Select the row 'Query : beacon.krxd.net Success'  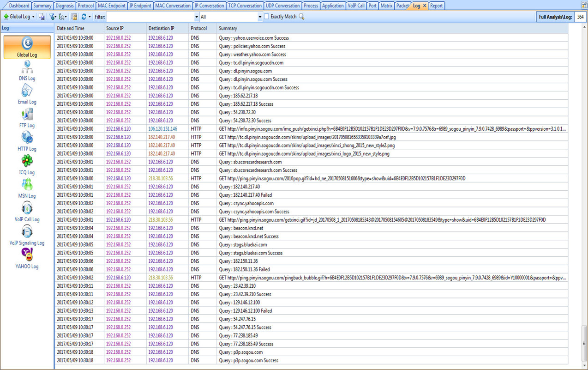coord(312,236)
